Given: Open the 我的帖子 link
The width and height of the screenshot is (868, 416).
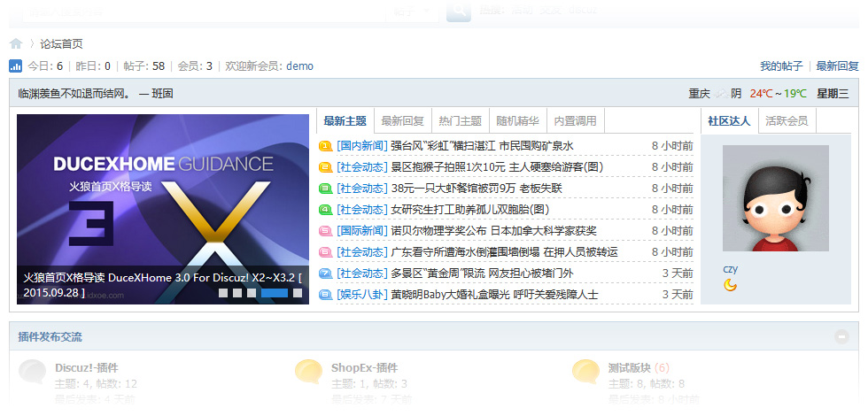Looking at the screenshot, I should (781, 66).
